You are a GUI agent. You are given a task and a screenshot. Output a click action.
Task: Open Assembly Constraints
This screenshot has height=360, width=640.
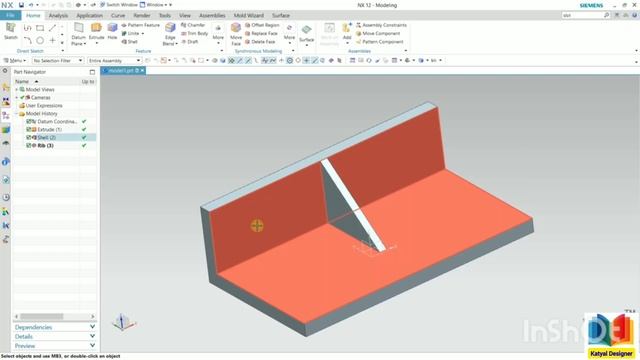[x=381, y=25]
